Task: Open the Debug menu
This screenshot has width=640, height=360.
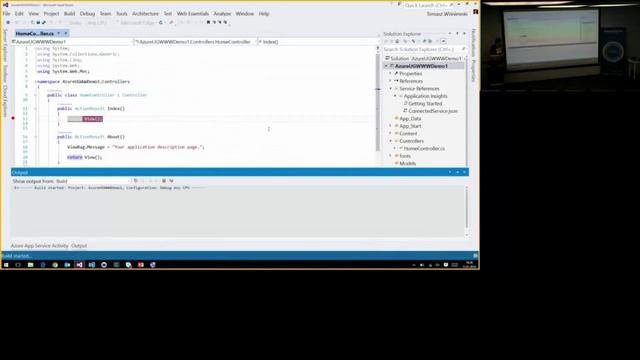Action: coord(87,13)
